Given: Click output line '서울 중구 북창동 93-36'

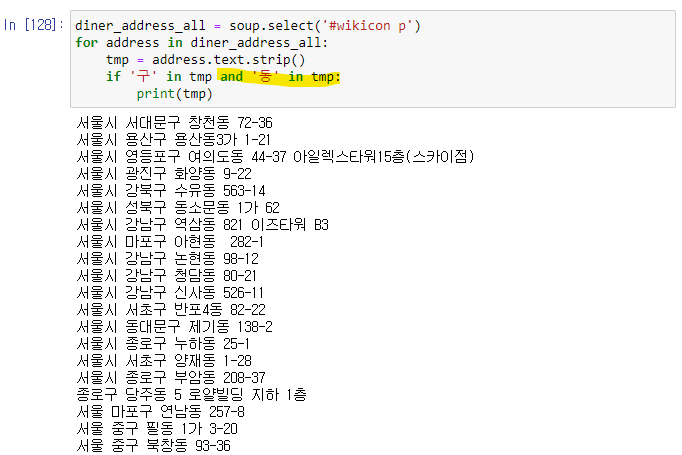Looking at the screenshot, I should pyautogui.click(x=154, y=445).
